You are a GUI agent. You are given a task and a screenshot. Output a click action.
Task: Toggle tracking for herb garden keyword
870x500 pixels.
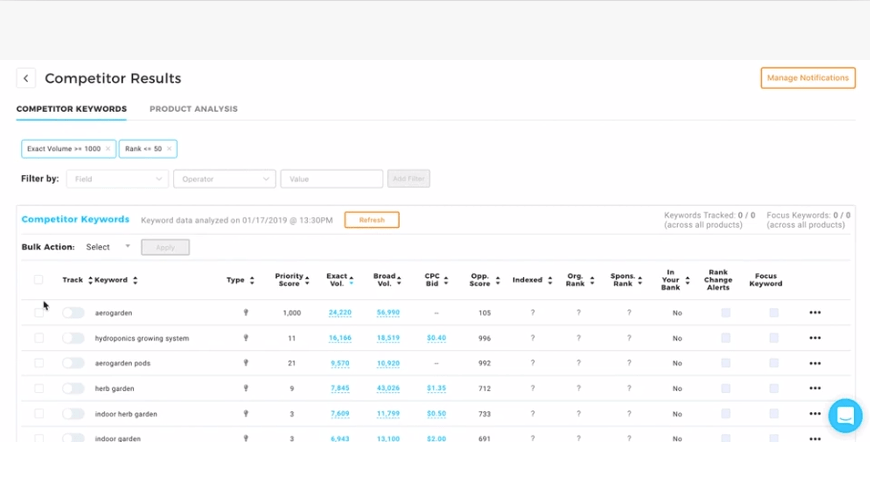73,388
